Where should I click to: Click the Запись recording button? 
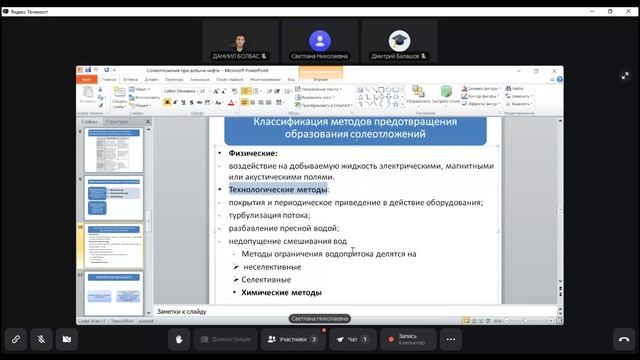point(408,339)
